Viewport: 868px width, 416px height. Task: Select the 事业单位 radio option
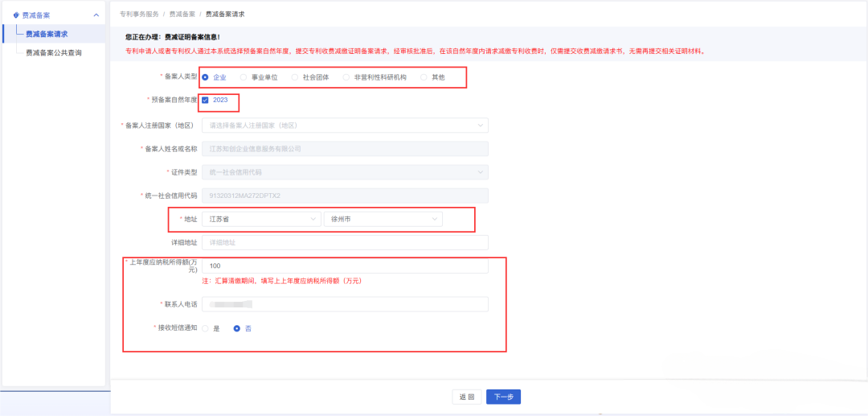click(244, 77)
